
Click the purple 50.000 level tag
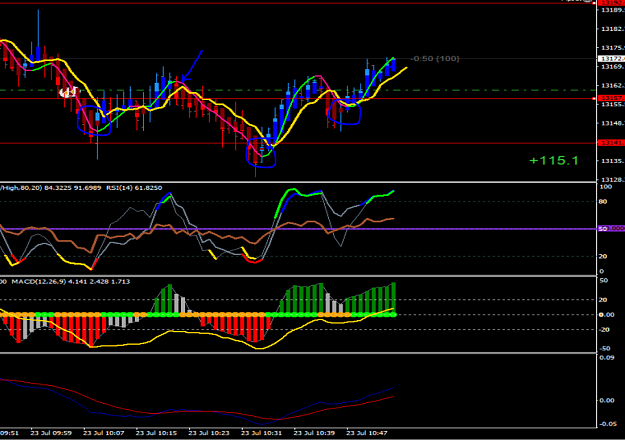(x=611, y=228)
